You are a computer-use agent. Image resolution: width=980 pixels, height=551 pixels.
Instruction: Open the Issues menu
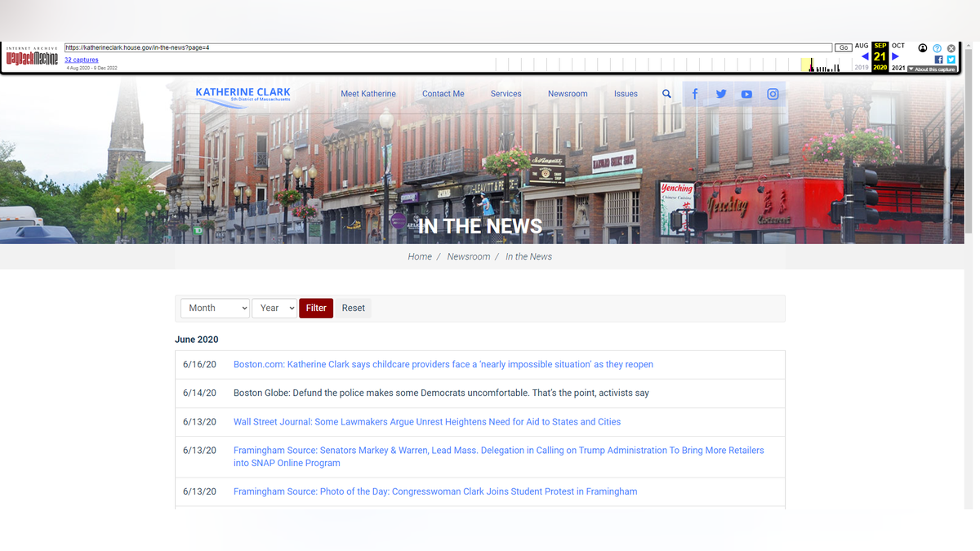[626, 94]
